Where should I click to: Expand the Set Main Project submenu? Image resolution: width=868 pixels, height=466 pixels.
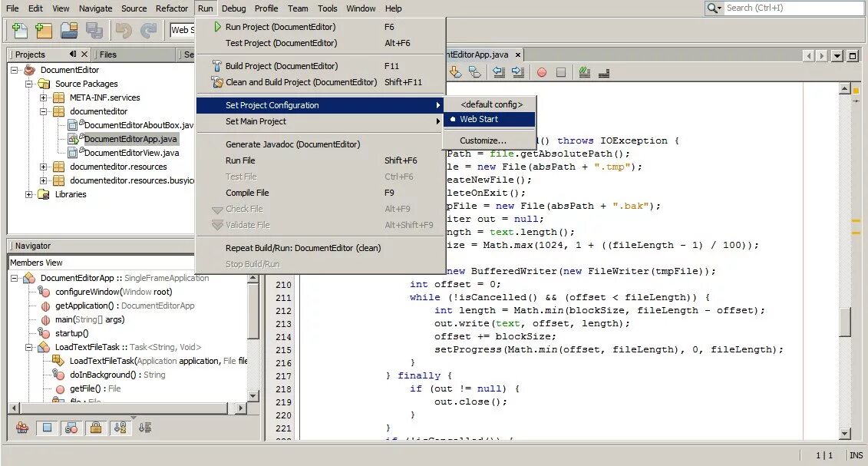321,121
